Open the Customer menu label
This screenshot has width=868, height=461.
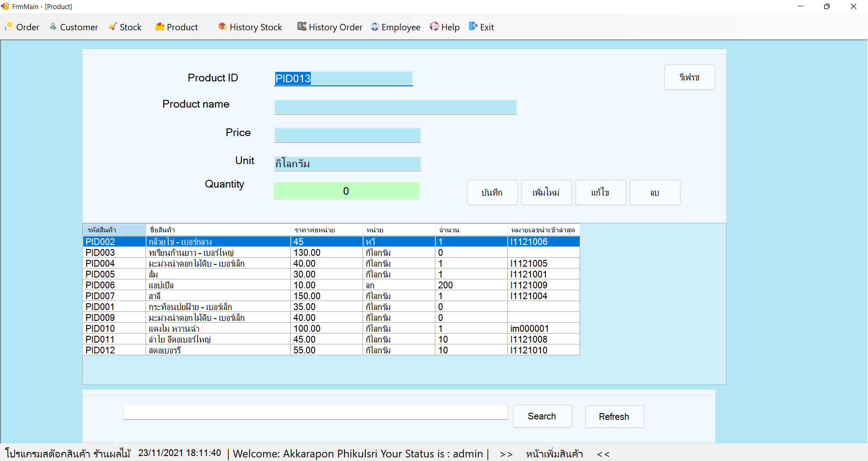point(79,27)
